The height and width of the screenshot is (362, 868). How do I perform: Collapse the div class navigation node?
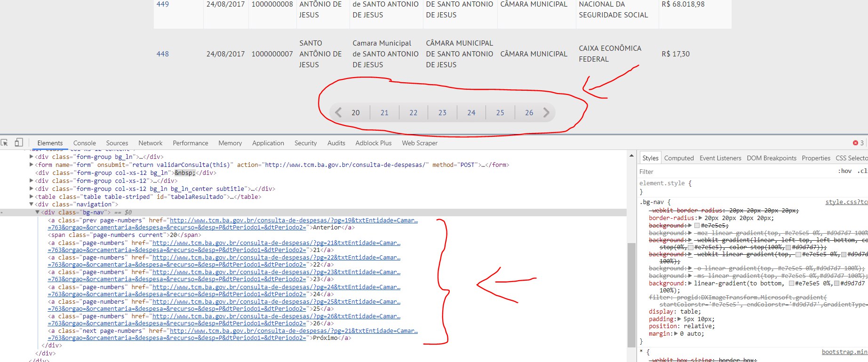32,205
